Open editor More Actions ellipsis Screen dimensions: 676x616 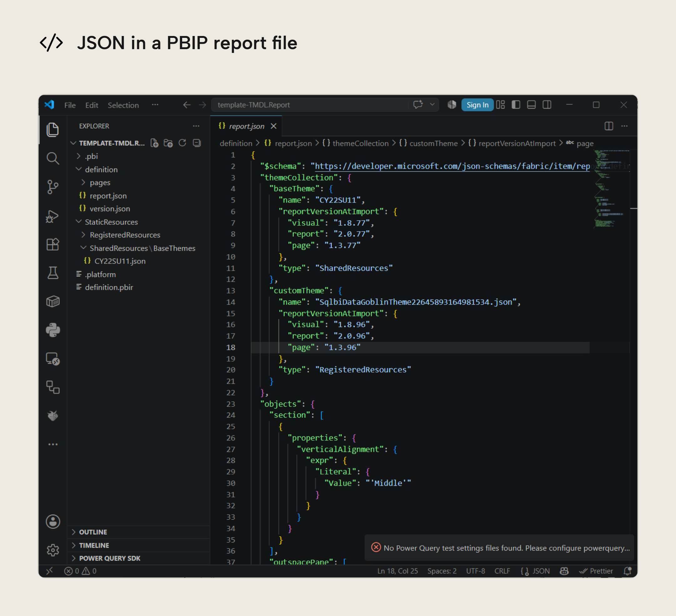click(624, 126)
